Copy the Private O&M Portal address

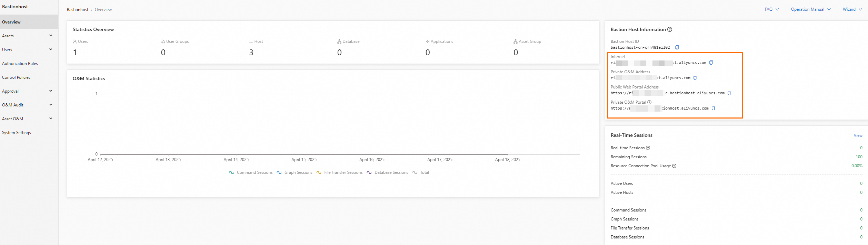[714, 108]
